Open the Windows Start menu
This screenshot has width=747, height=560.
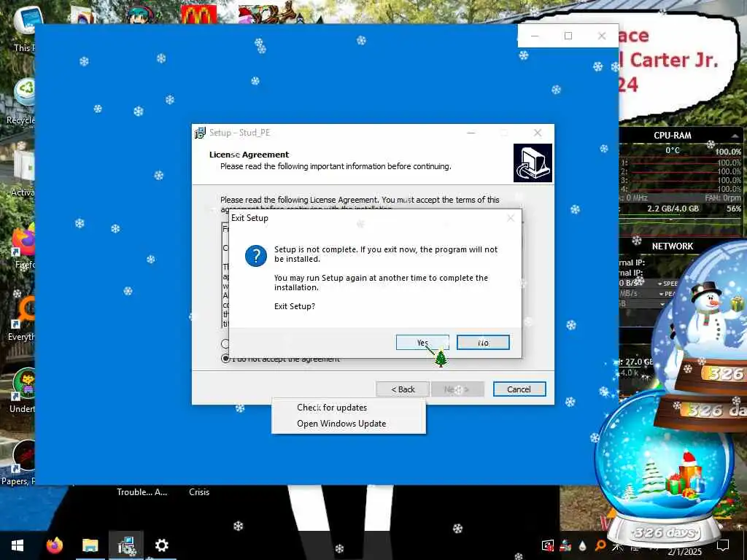[18, 545]
